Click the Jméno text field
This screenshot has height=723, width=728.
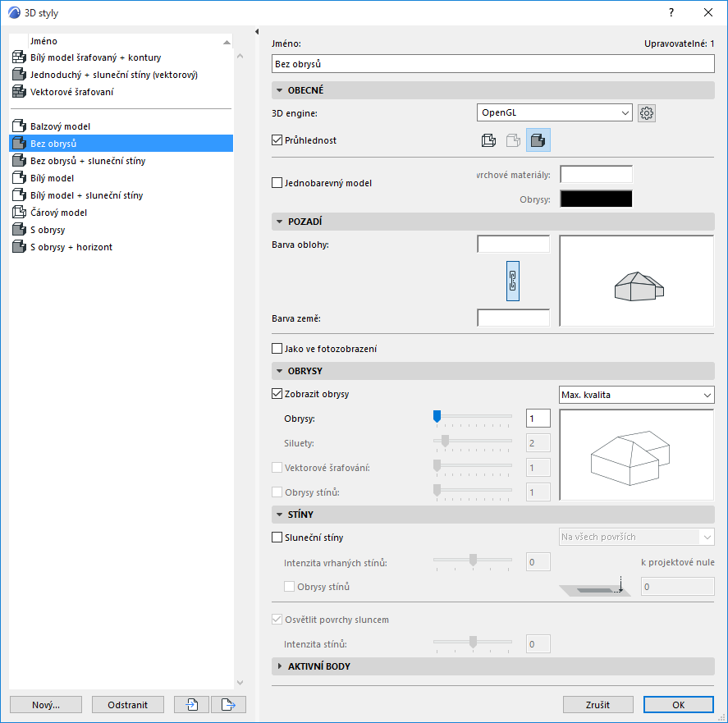click(492, 64)
